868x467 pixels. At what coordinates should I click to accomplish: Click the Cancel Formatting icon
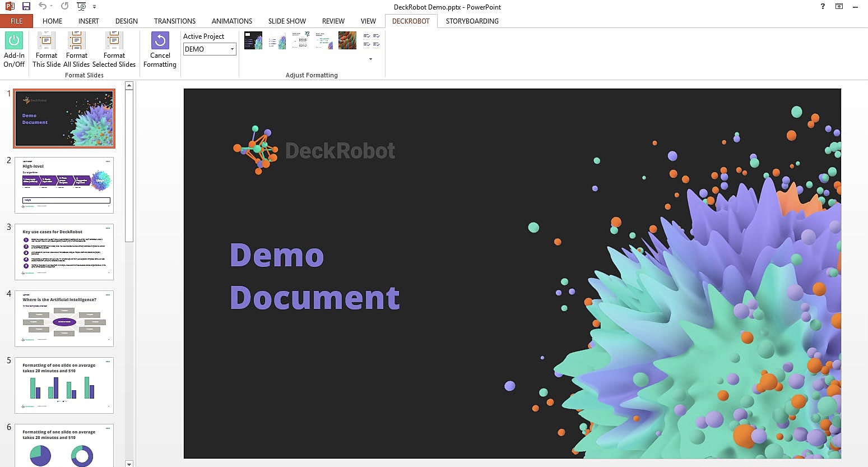pyautogui.click(x=160, y=41)
